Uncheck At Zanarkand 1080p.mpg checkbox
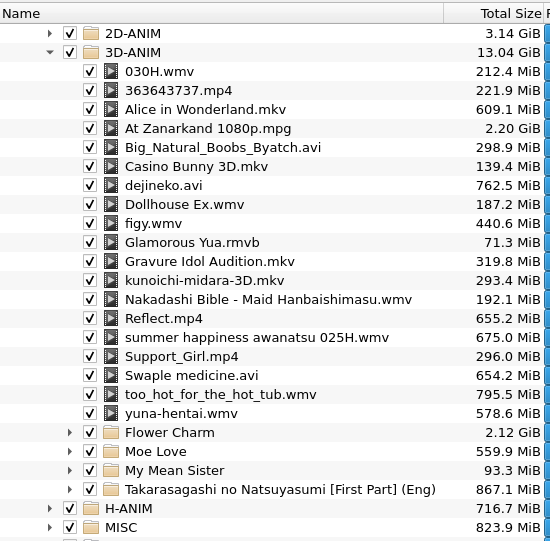The height and width of the screenshot is (541, 550). 90,128
